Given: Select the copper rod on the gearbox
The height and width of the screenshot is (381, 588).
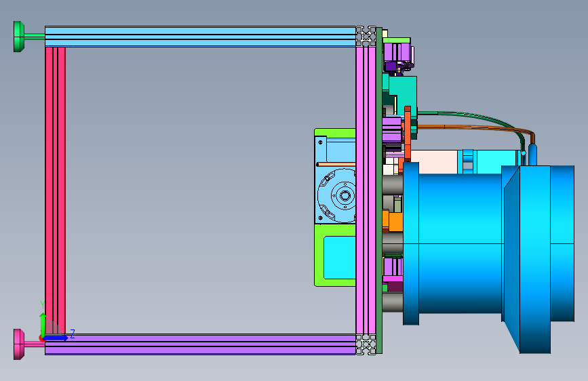Looking at the screenshot, I should (x=336, y=164).
